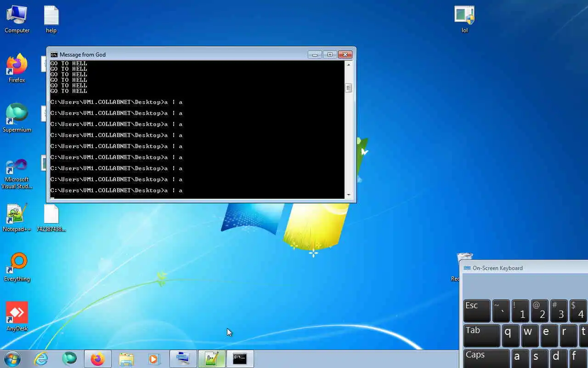Toggle the Caps key on On-Screen Keyboard
This screenshot has width=588, height=368.
(486, 359)
